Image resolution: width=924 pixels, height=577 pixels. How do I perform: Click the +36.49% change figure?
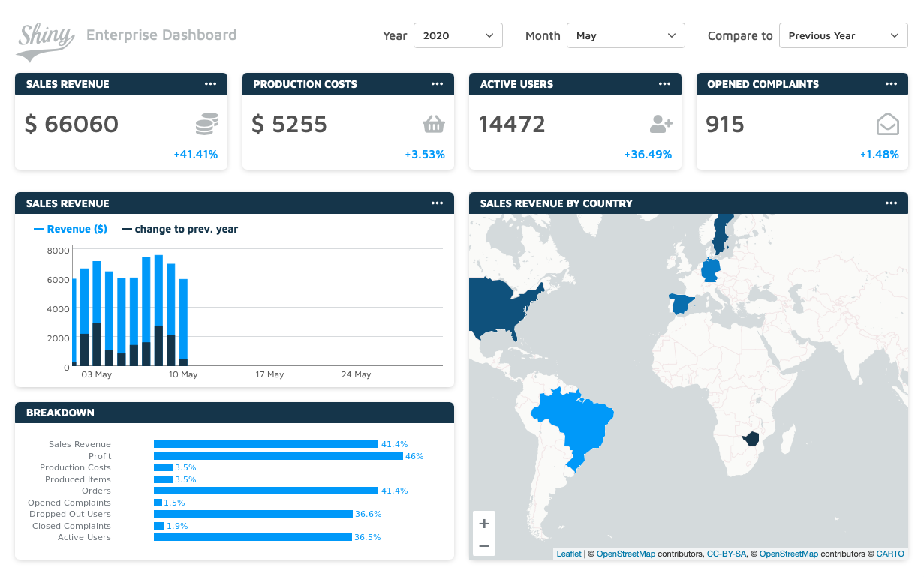(648, 155)
